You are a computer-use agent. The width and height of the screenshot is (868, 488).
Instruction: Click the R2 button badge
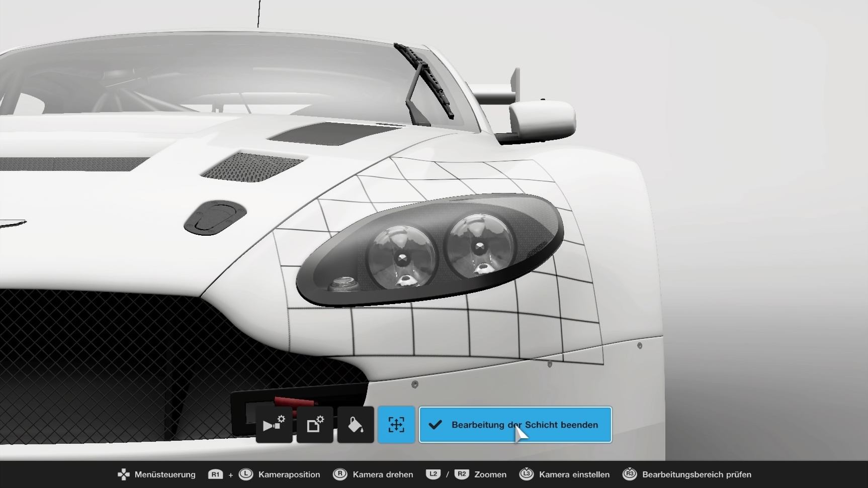461,474
